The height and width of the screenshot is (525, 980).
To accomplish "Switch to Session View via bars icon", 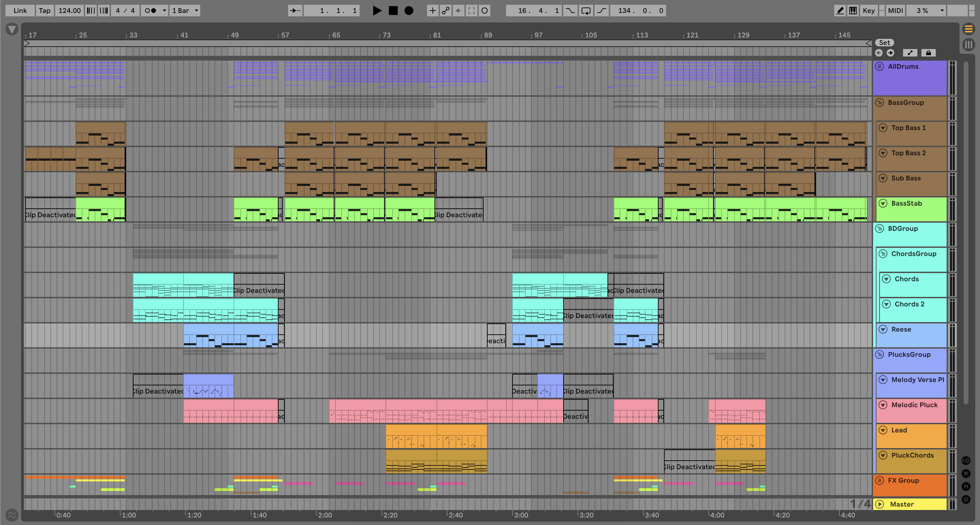I will click(x=968, y=45).
